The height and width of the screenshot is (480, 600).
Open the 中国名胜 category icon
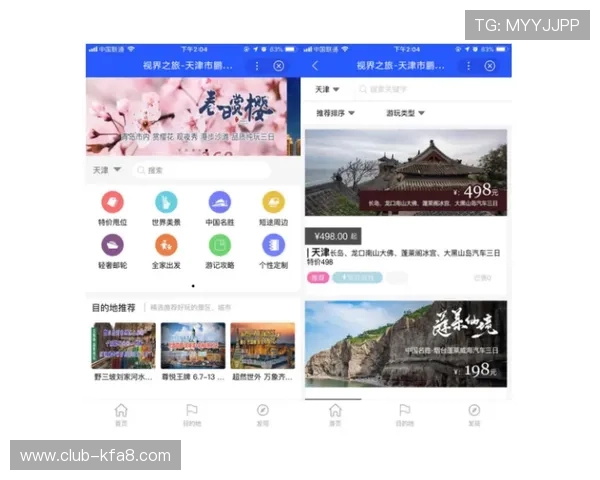(x=220, y=202)
